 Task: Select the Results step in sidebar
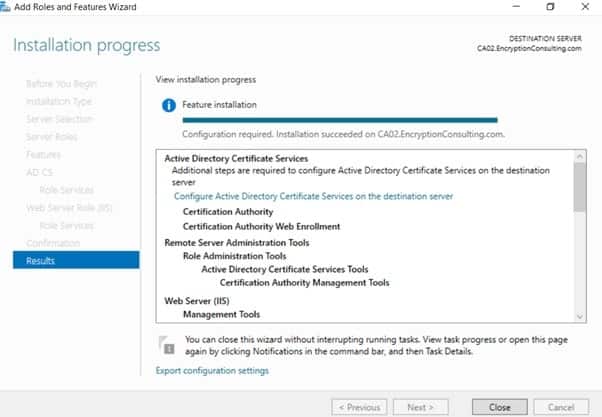pos(41,261)
